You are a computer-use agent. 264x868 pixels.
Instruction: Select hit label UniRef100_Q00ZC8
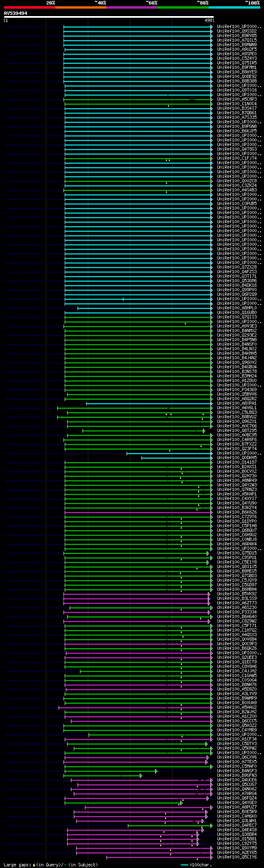point(237,181)
